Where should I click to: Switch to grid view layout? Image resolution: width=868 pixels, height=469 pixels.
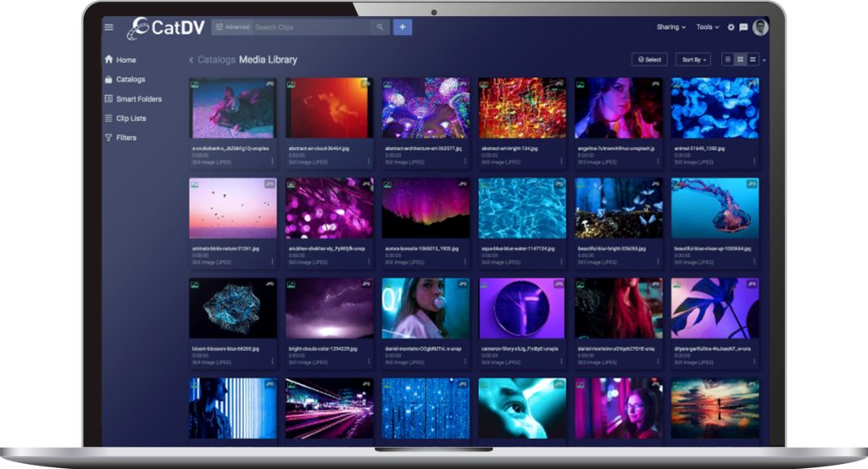coord(740,59)
